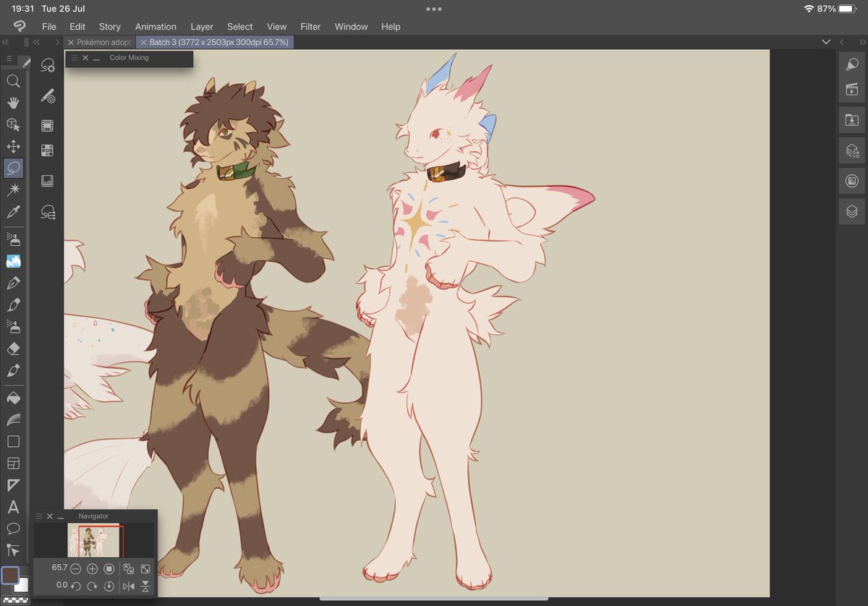Reset canvas rotation in Navigator
868x606 pixels.
coord(109,586)
